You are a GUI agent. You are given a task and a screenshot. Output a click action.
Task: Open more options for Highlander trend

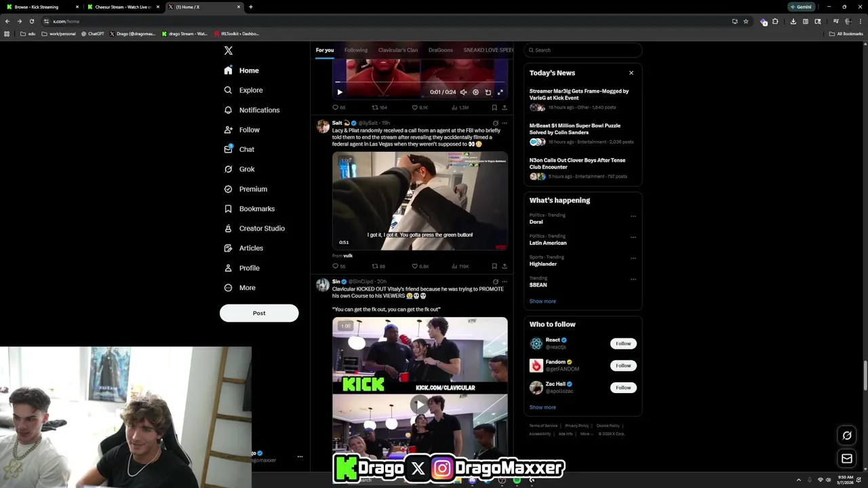click(633, 258)
